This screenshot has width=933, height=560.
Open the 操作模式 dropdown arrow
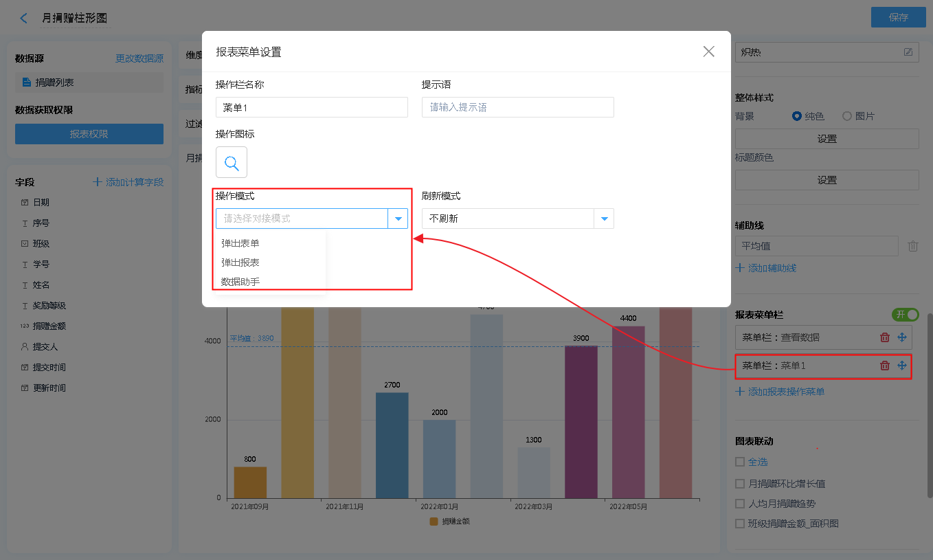(398, 219)
